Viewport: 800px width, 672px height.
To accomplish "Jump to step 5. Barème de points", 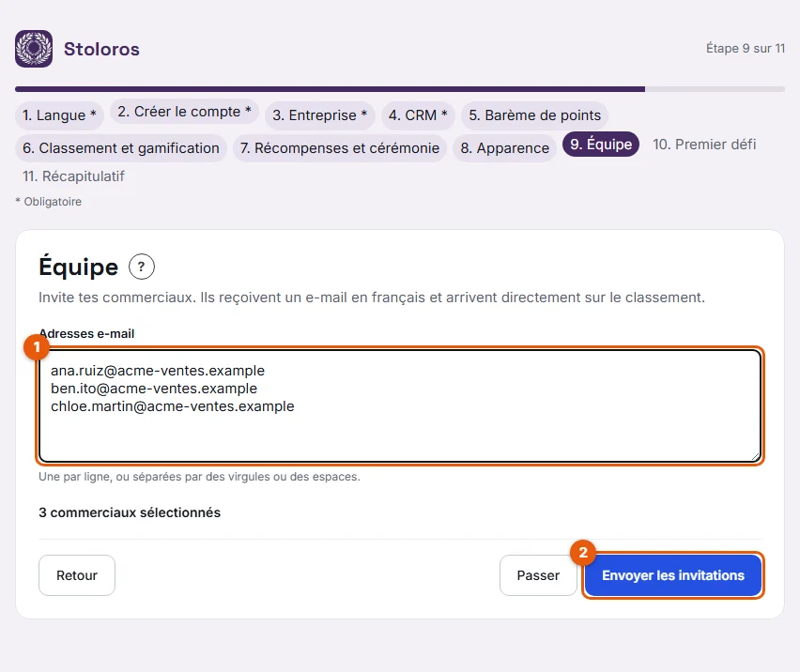I will coord(534,115).
